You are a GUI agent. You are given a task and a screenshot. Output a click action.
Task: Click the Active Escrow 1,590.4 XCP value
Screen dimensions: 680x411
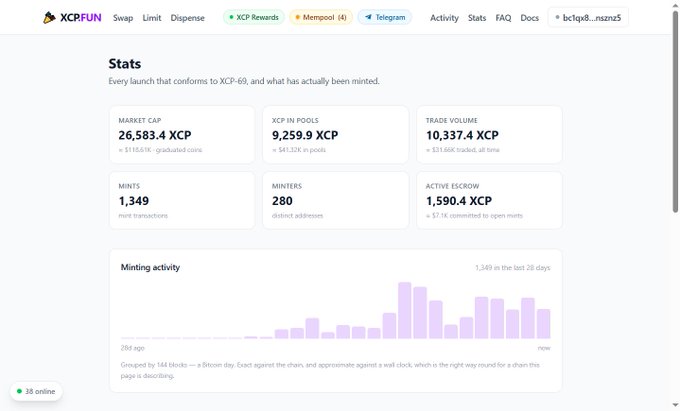(458, 201)
